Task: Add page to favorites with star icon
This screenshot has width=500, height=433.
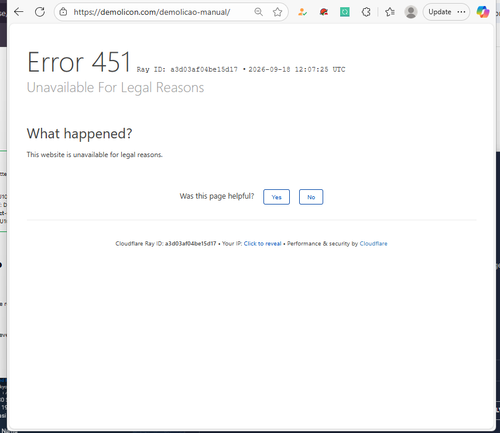Action: pos(277,12)
